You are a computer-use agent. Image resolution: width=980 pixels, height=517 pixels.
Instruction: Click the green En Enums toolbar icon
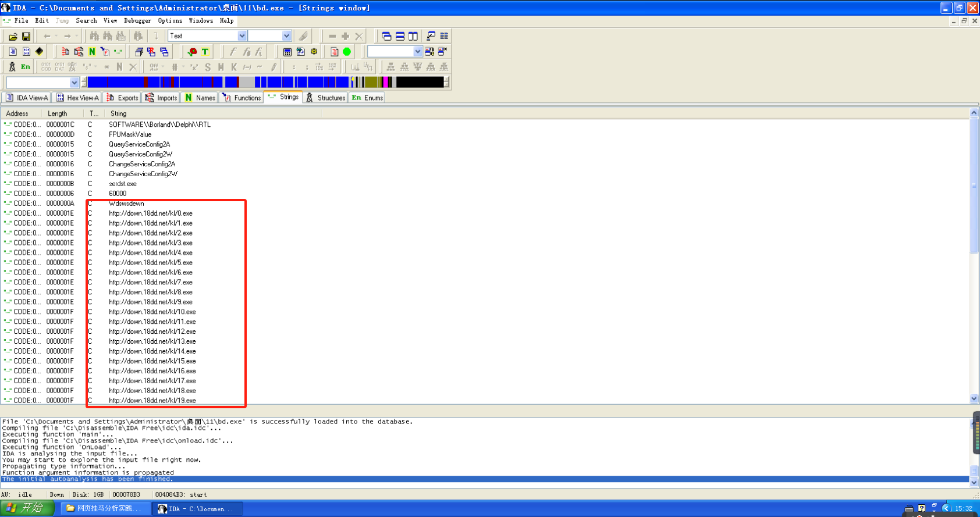pos(26,67)
